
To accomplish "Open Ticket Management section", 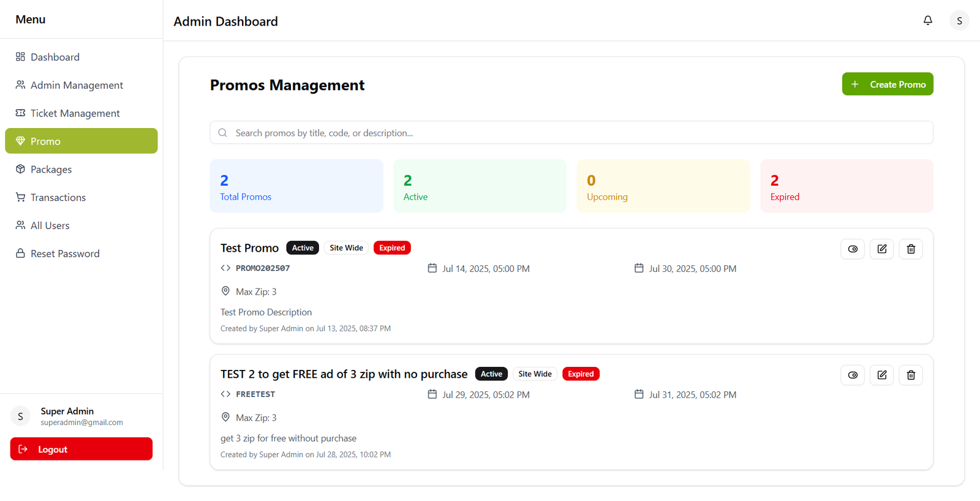I will point(75,113).
